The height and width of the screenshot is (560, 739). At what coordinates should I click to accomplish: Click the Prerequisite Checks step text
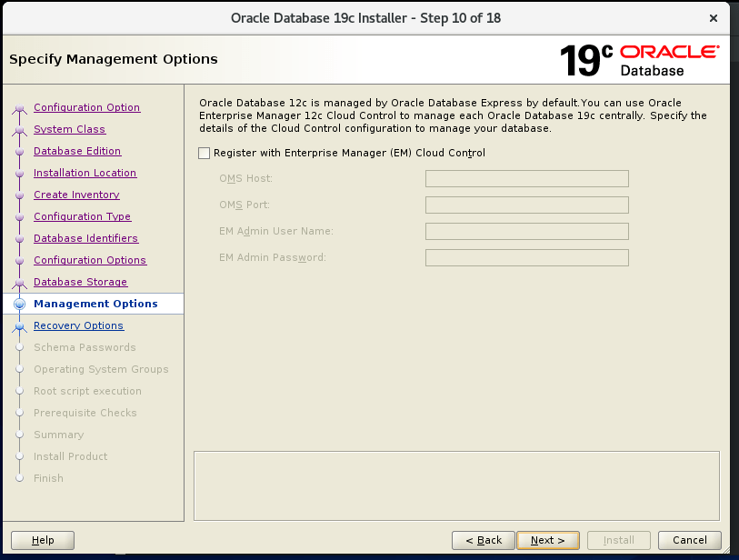[85, 413]
